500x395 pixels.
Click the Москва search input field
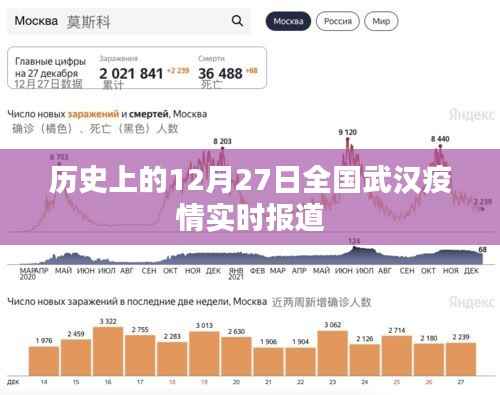[x=129, y=21]
